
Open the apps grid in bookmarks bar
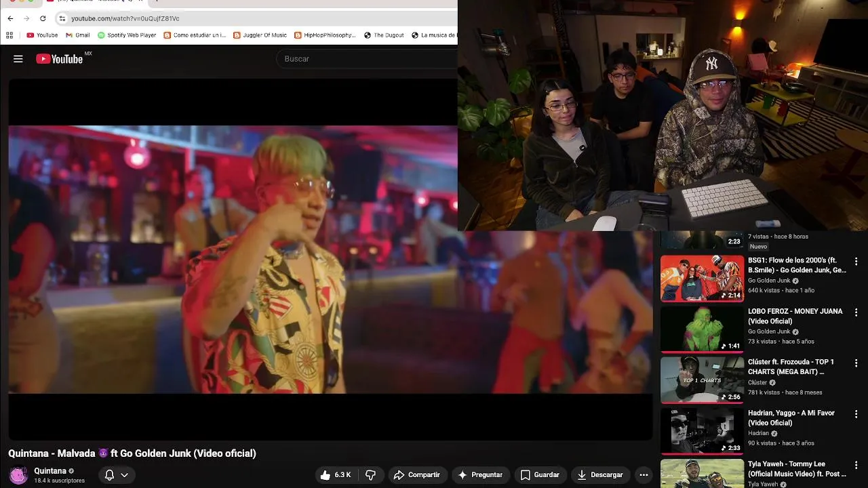pyautogui.click(x=9, y=35)
